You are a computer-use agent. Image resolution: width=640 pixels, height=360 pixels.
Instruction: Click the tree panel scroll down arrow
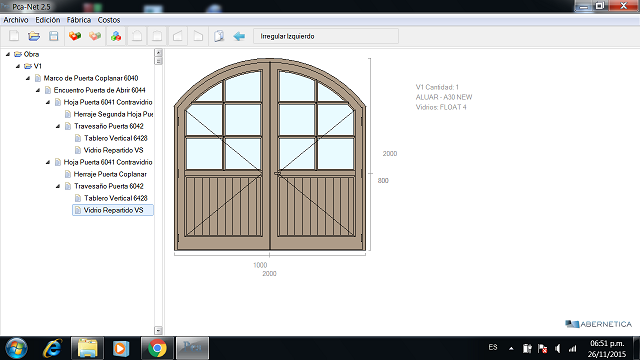pos(158,330)
